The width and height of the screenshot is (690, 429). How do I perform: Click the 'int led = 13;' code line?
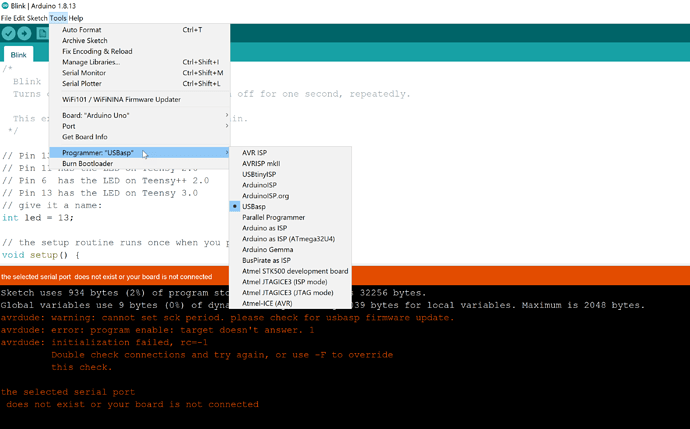[38, 218]
